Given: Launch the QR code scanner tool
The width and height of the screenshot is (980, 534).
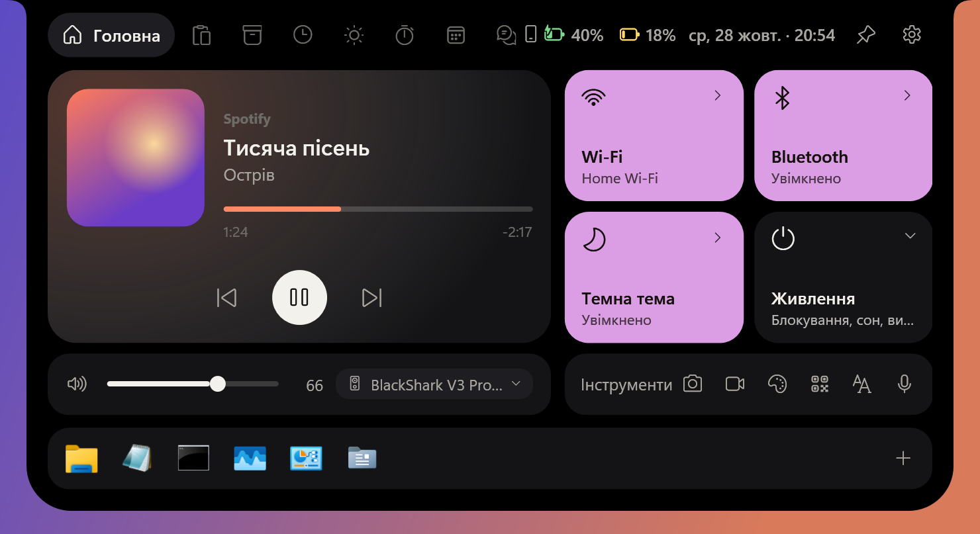Looking at the screenshot, I should point(820,384).
